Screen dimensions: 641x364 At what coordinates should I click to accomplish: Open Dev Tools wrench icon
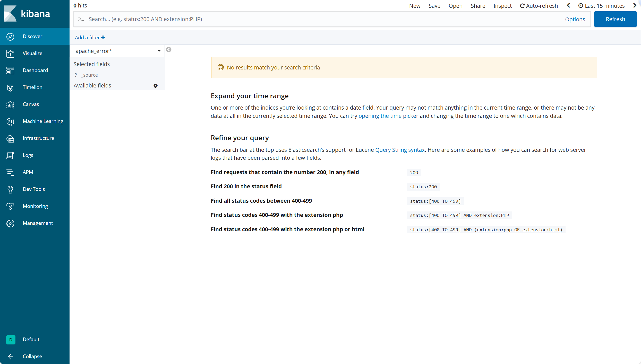10,189
